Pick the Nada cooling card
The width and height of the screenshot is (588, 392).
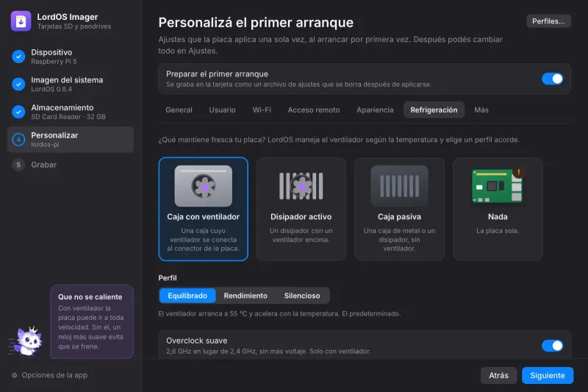point(498,209)
